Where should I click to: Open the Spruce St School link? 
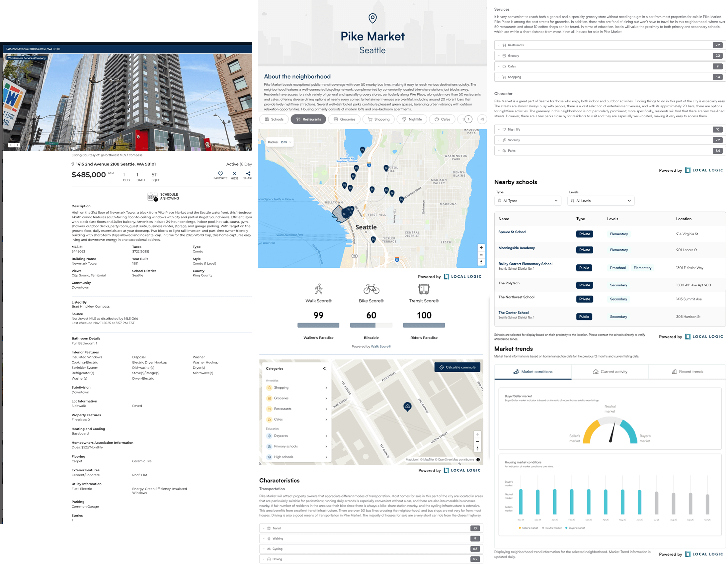(512, 232)
